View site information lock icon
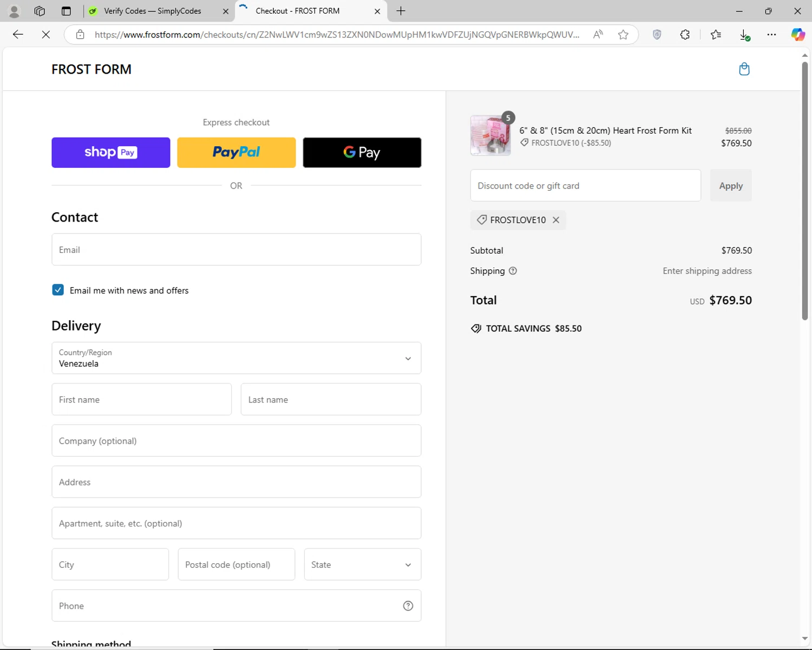The height and width of the screenshot is (650, 812). 80,35
